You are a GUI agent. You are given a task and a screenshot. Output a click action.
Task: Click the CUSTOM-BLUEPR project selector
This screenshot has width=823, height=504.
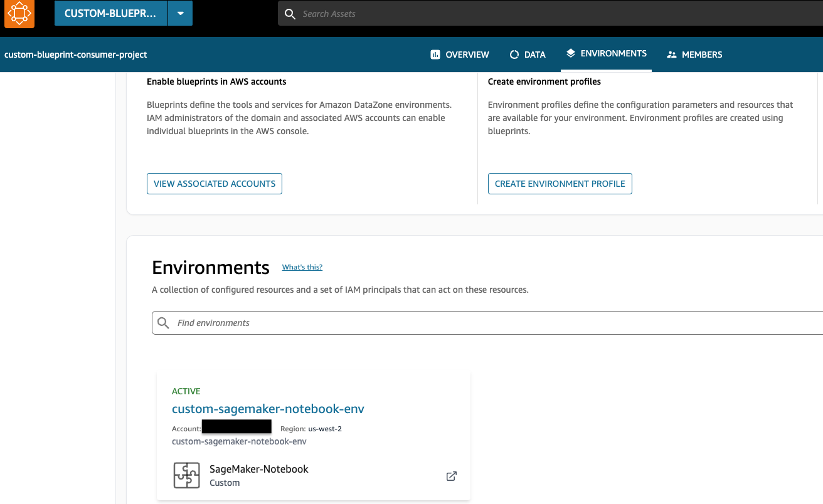coord(111,13)
